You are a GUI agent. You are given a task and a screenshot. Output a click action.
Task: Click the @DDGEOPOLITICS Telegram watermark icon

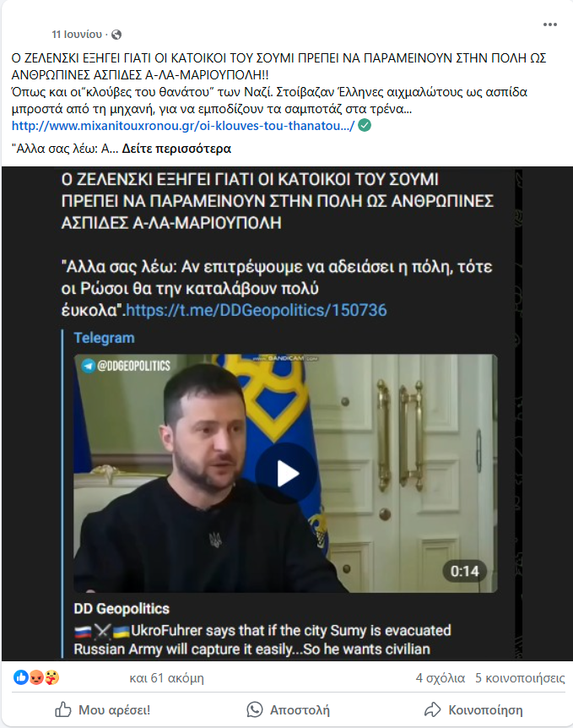point(88,366)
